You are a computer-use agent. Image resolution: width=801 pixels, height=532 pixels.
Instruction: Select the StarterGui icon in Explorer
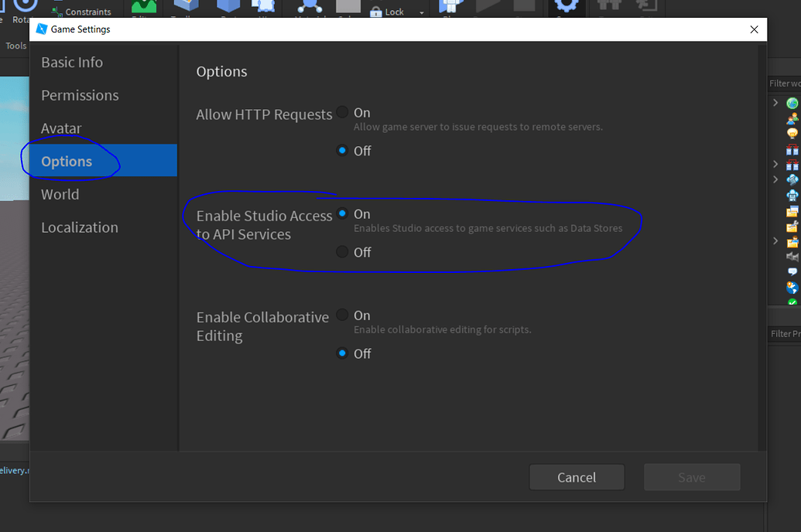[x=792, y=211]
